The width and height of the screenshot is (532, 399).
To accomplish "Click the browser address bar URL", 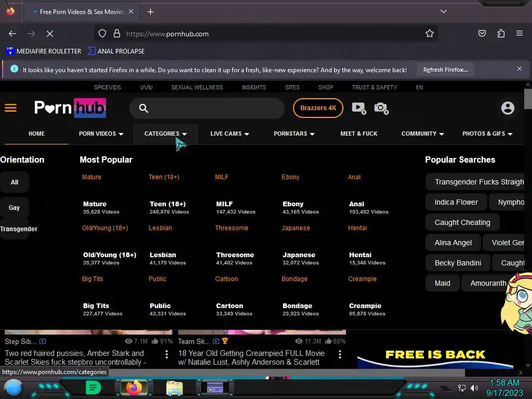I will 167,34.
